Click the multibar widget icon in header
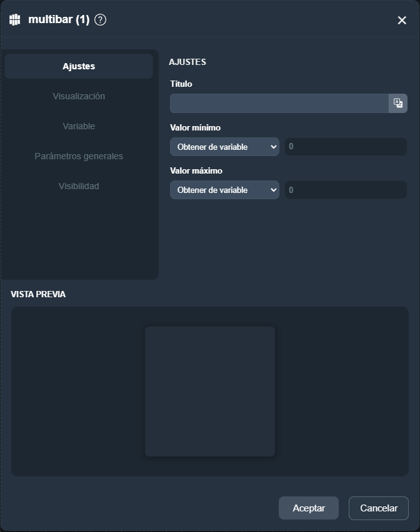 click(x=15, y=20)
